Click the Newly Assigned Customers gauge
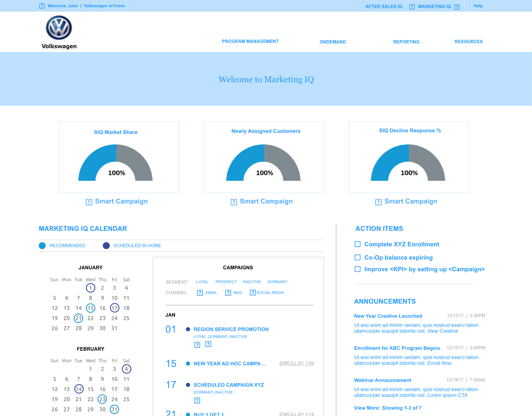The height and width of the screenshot is (416, 532). pyautogui.click(x=264, y=163)
